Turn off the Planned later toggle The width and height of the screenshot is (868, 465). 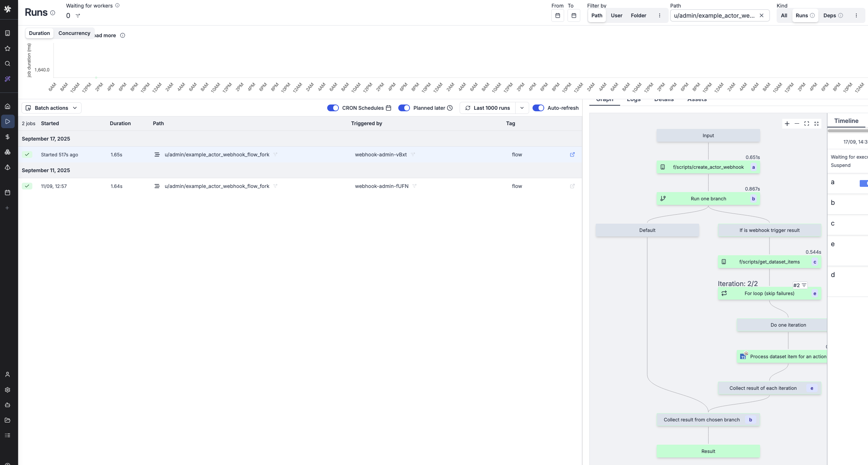pyautogui.click(x=404, y=108)
